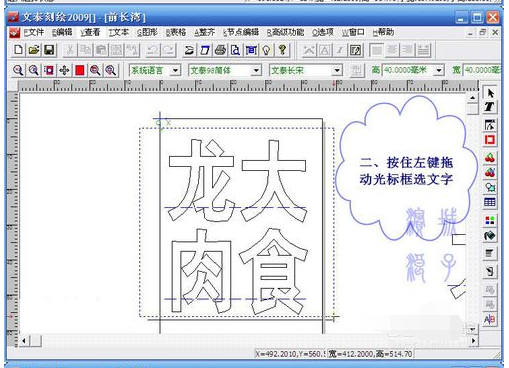Click horizontal scrollbar left arrow
This screenshot has width=509, height=368.
click(24, 341)
